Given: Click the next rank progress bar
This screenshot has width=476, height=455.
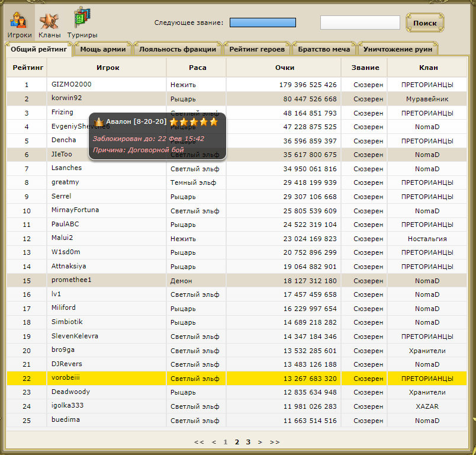Looking at the screenshot, I should click(262, 23).
